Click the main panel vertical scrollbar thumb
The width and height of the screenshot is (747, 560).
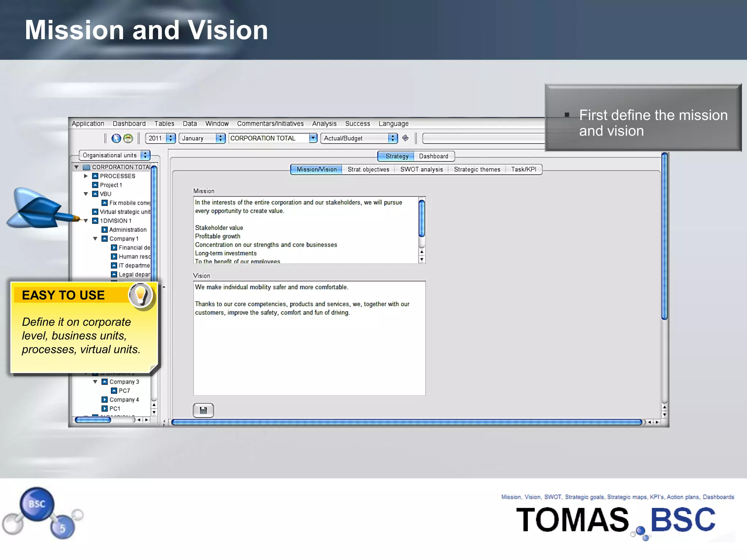tap(665, 237)
